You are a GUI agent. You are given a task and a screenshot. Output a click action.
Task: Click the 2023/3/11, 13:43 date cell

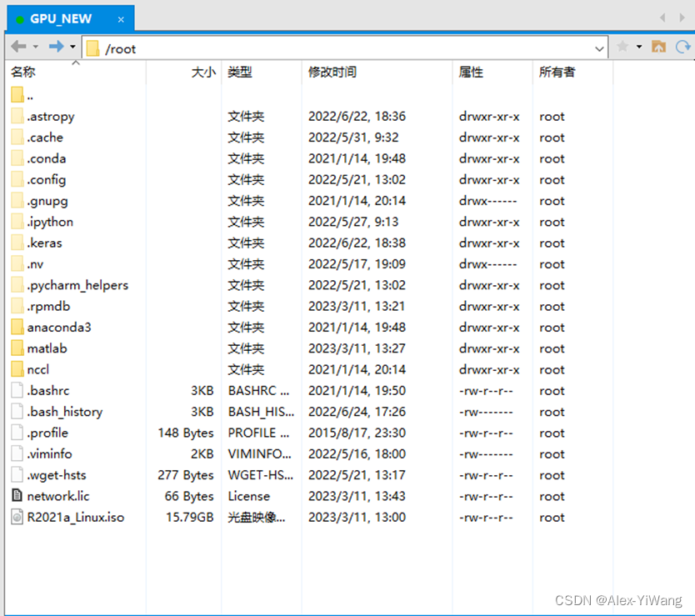pyautogui.click(x=357, y=496)
